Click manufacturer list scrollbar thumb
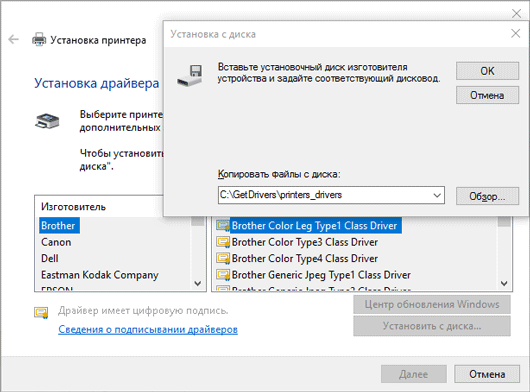Viewport: 530px width, 392px height. pyautogui.click(x=197, y=221)
